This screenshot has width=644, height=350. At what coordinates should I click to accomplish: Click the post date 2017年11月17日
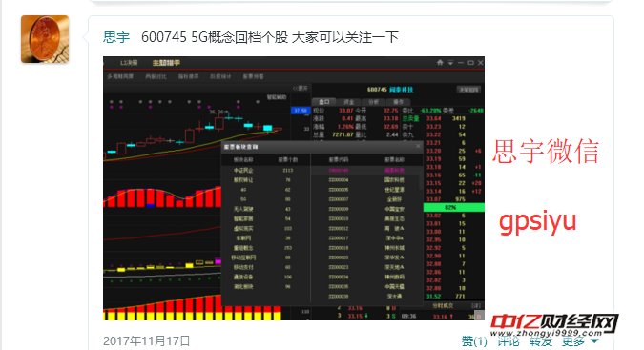point(147,341)
